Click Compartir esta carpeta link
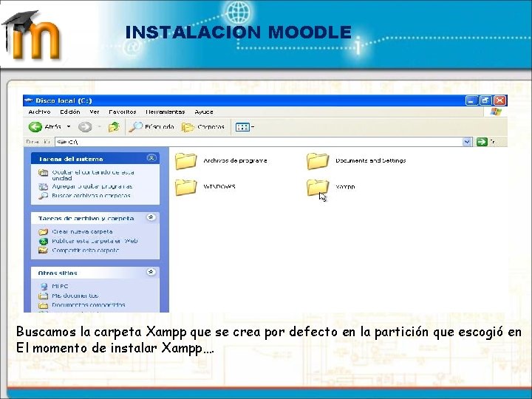The height and width of the screenshot is (399, 532). [x=85, y=250]
